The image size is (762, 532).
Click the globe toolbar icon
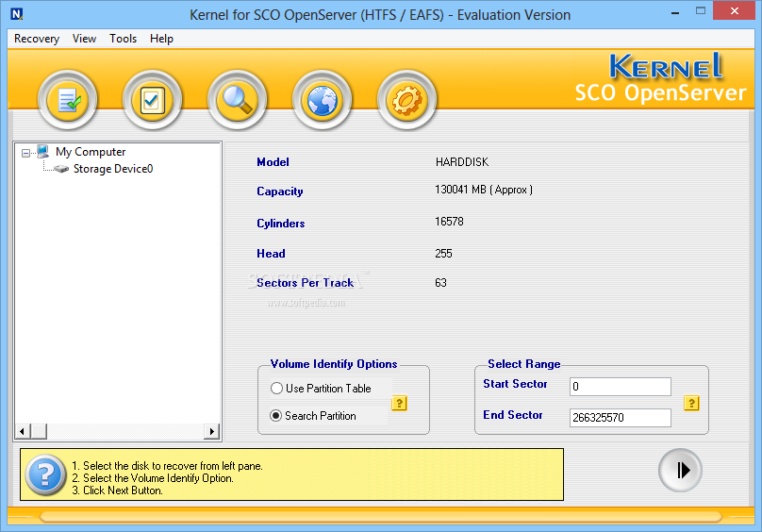pyautogui.click(x=322, y=100)
